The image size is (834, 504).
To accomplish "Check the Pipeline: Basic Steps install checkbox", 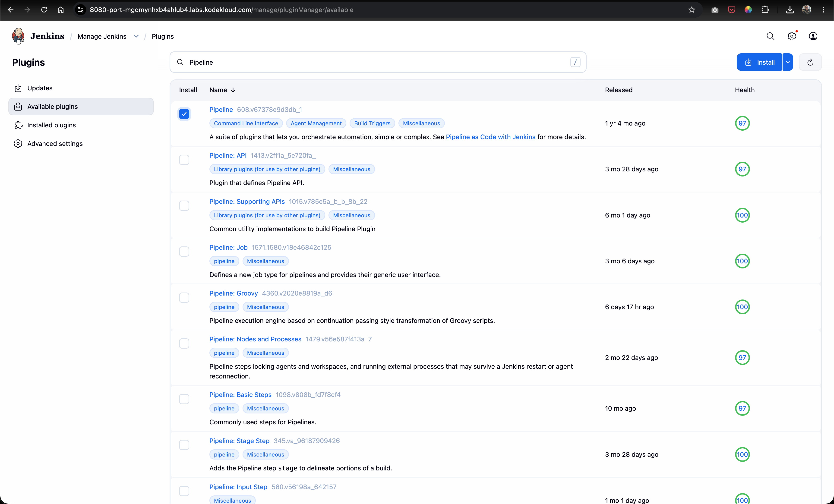I will click(184, 399).
